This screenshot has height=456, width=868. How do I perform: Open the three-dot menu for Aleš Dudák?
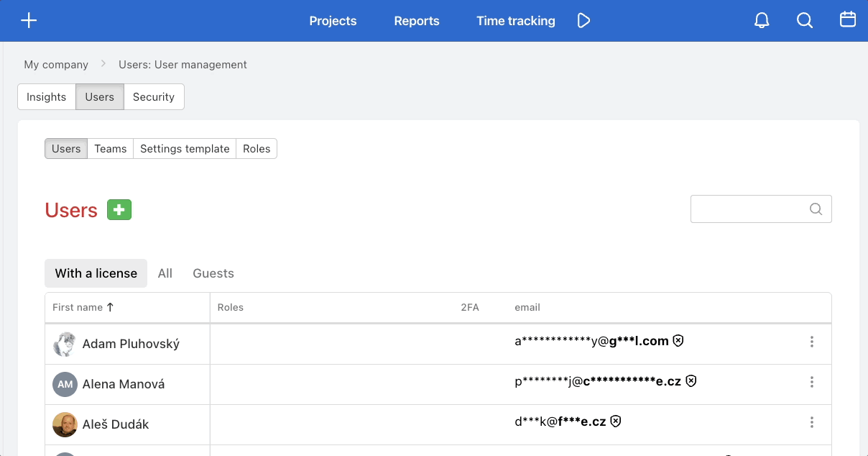pos(812,422)
